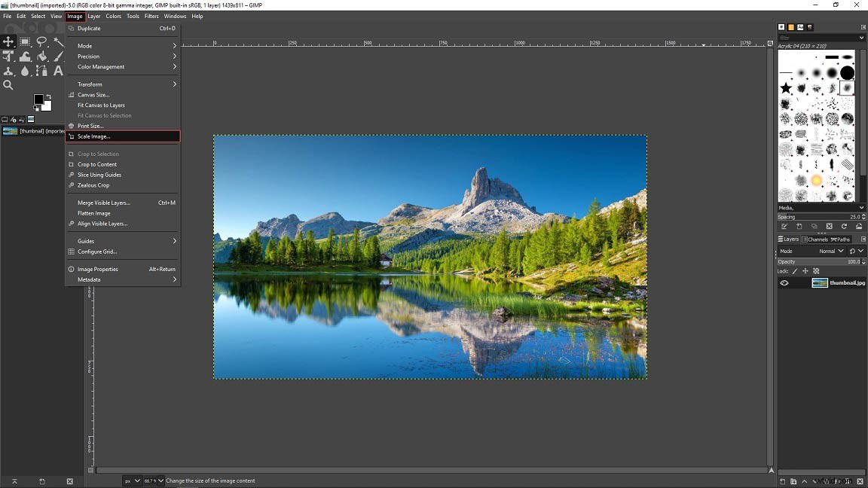Select the Zoom tool
The image size is (868, 488).
(x=8, y=84)
